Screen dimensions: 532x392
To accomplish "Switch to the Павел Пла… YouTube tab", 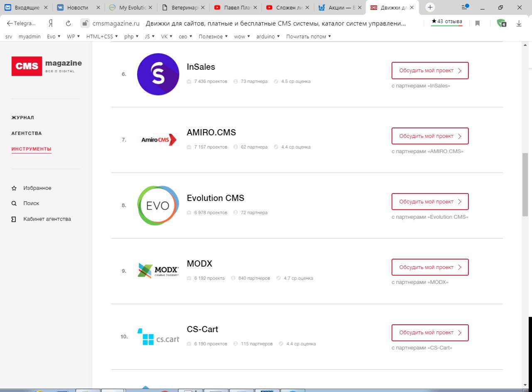I will tap(235, 7).
